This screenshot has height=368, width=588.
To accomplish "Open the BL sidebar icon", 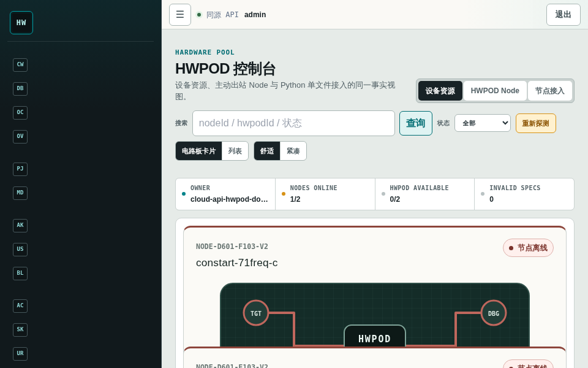I will point(20,273).
